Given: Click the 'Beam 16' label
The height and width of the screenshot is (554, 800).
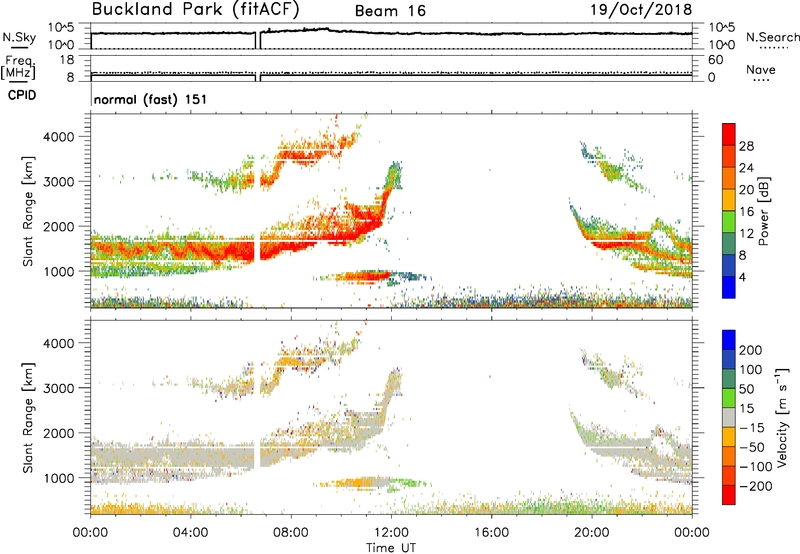Looking at the screenshot, I should tap(390, 11).
